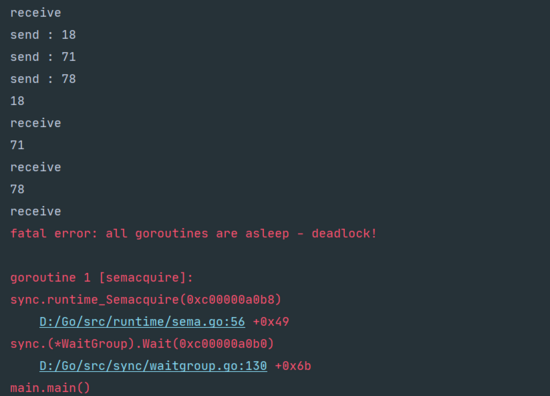Select the sync.runtime_Semacquire stack frame
550x396 pixels.
pos(146,300)
